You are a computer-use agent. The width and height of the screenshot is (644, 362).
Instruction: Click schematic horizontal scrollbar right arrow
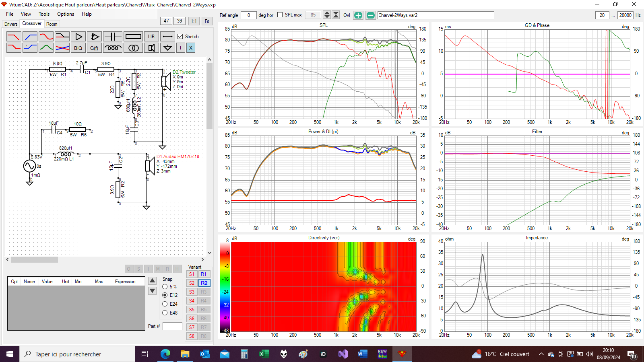pyautogui.click(x=203, y=260)
